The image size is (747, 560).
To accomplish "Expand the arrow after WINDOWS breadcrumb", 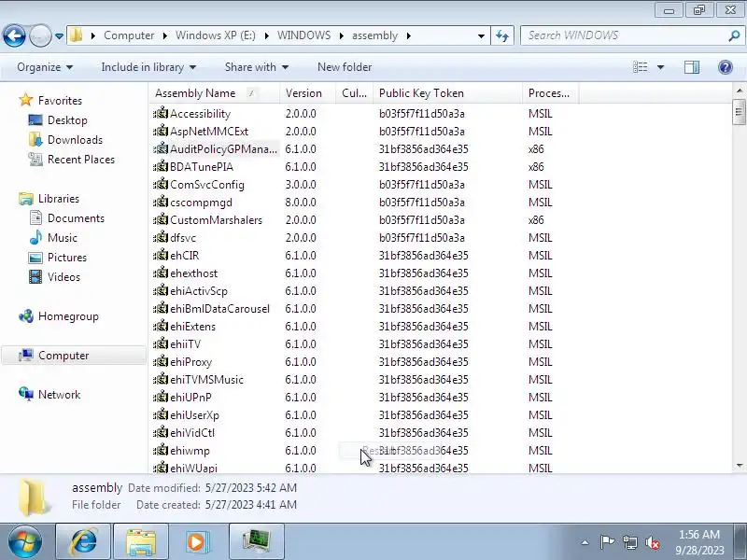I will 342,35.
